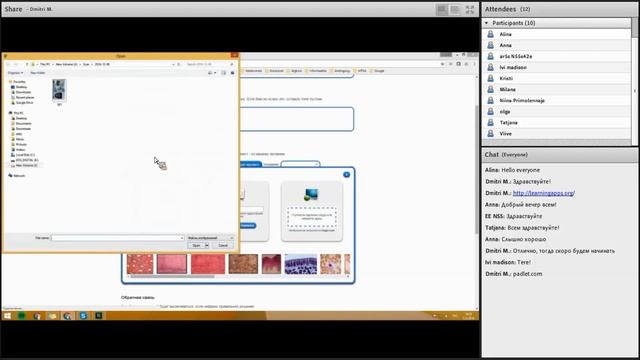640x360 pixels.
Task: Click the Windows Start button on taskbar
Action: point(7,316)
